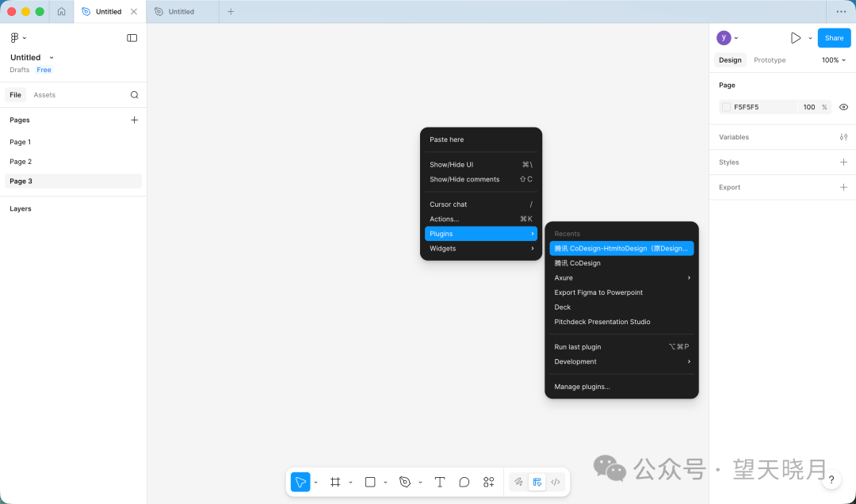
Task: Click the search icon in File panel
Action: (x=134, y=95)
